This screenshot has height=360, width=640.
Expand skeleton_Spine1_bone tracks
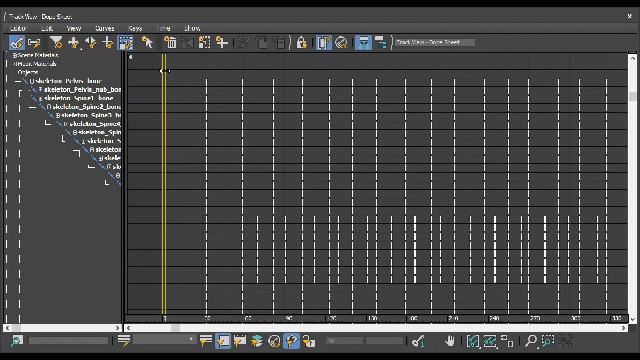pos(40,98)
